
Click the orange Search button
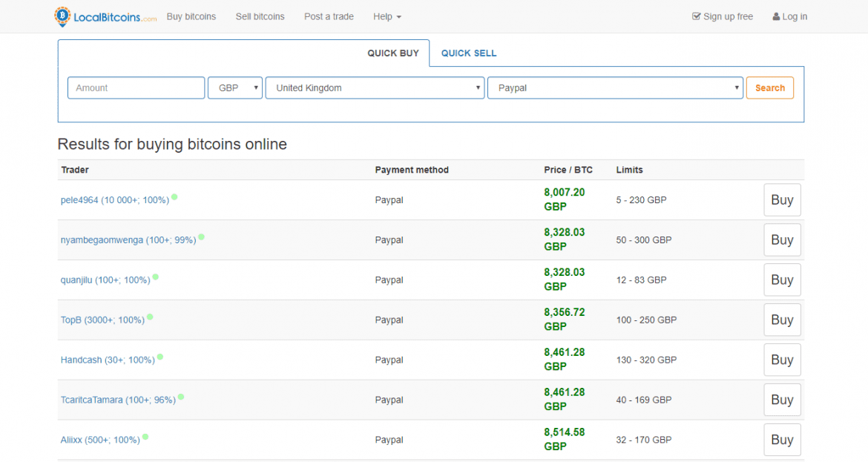pos(769,88)
